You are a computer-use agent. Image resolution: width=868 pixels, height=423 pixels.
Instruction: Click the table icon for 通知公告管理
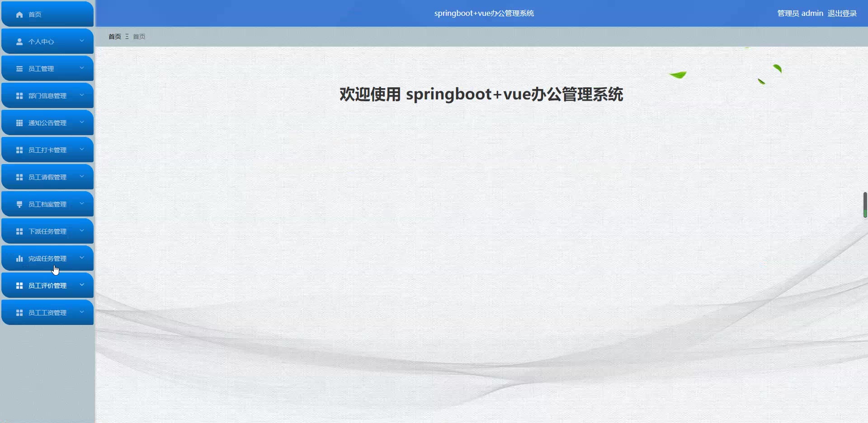click(x=19, y=123)
